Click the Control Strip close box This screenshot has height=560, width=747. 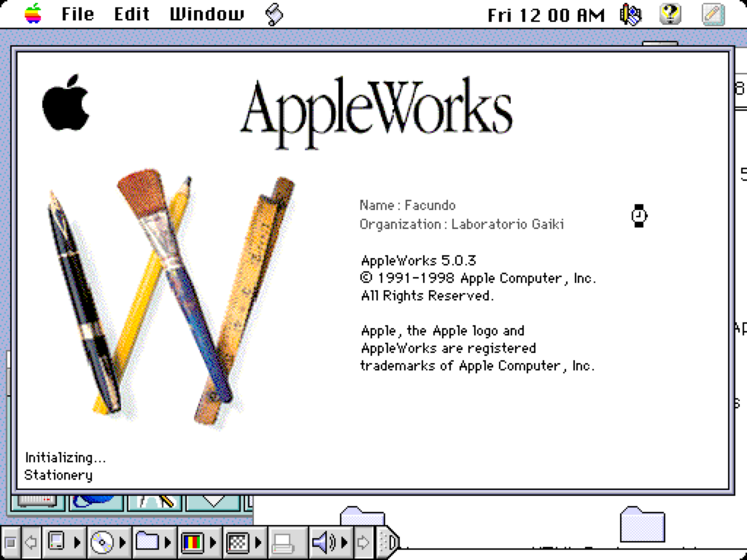[10, 542]
